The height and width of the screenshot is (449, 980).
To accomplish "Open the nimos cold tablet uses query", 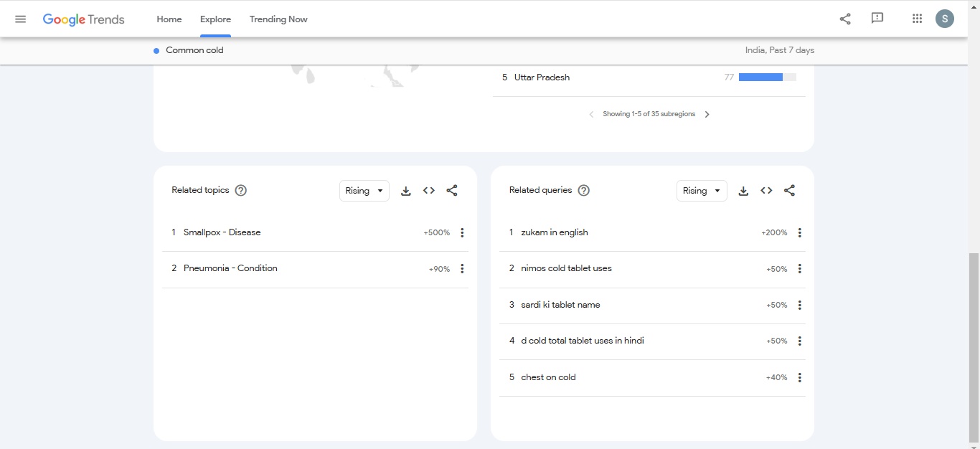I will (x=566, y=268).
